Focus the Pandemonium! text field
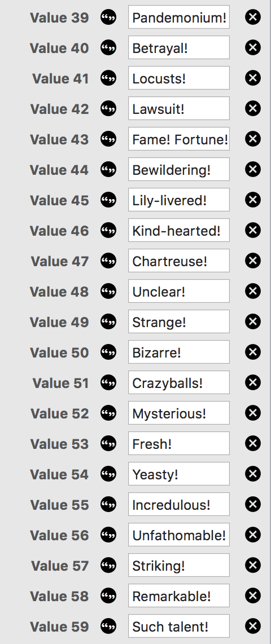The image size is (271, 644). [179, 17]
